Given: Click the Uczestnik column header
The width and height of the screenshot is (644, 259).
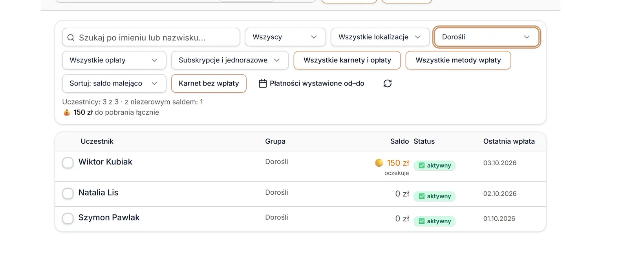Looking at the screenshot, I should pos(97,141).
